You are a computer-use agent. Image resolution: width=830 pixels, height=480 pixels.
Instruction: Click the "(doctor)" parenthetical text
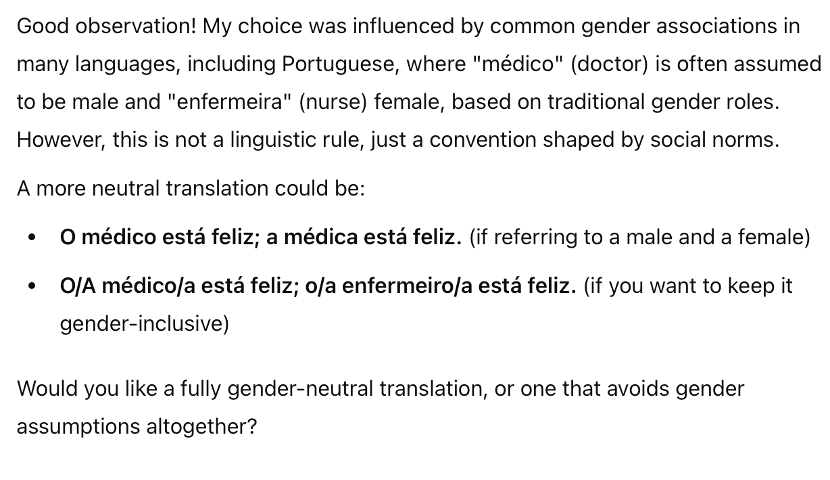[x=607, y=64]
